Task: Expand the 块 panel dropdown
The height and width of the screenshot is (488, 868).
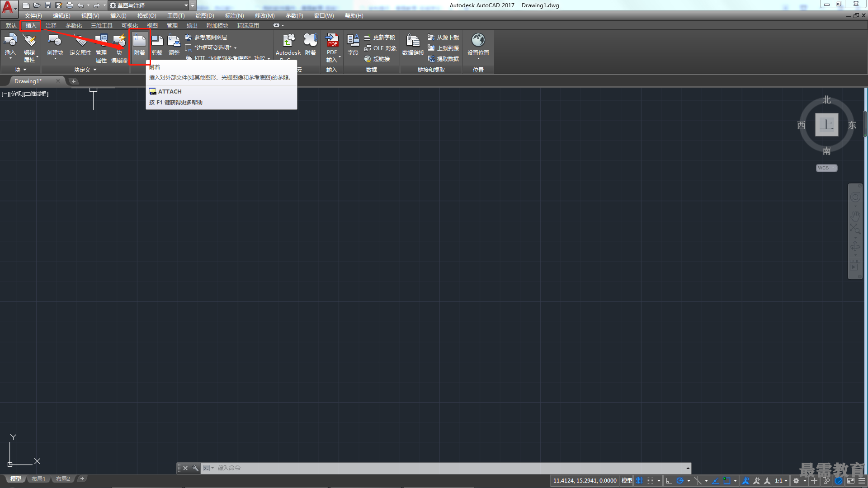Action: [x=21, y=70]
